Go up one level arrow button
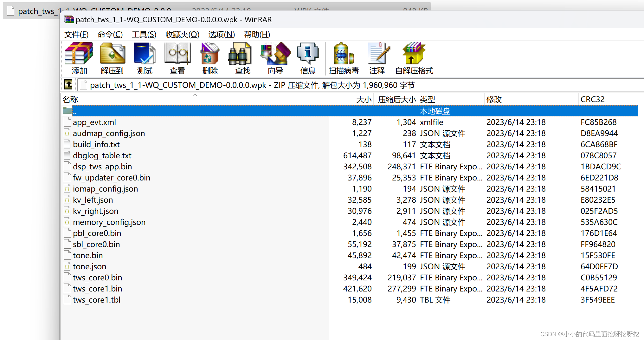The image size is (644, 340). click(68, 85)
